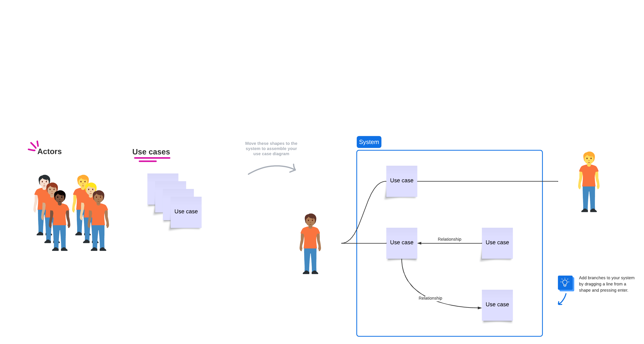Click the pink spark marks beside Actors
The image size is (644, 344).
33,146
